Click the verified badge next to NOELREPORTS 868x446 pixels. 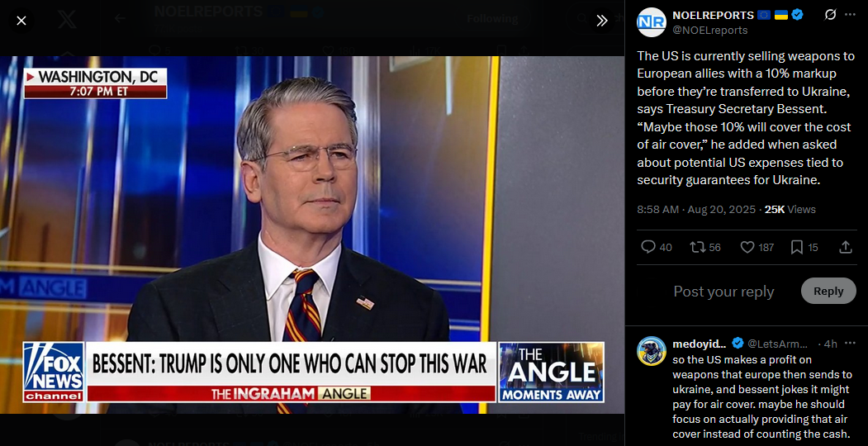797,15
